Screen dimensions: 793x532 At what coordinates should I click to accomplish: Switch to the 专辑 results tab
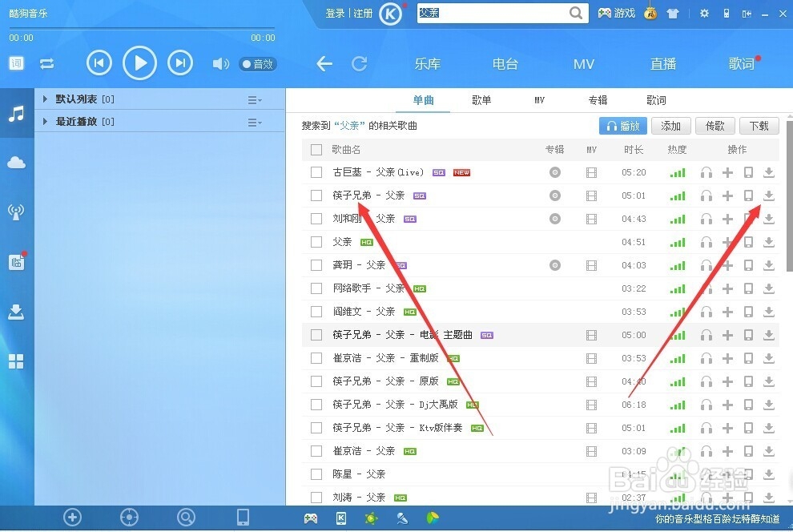tap(598, 100)
